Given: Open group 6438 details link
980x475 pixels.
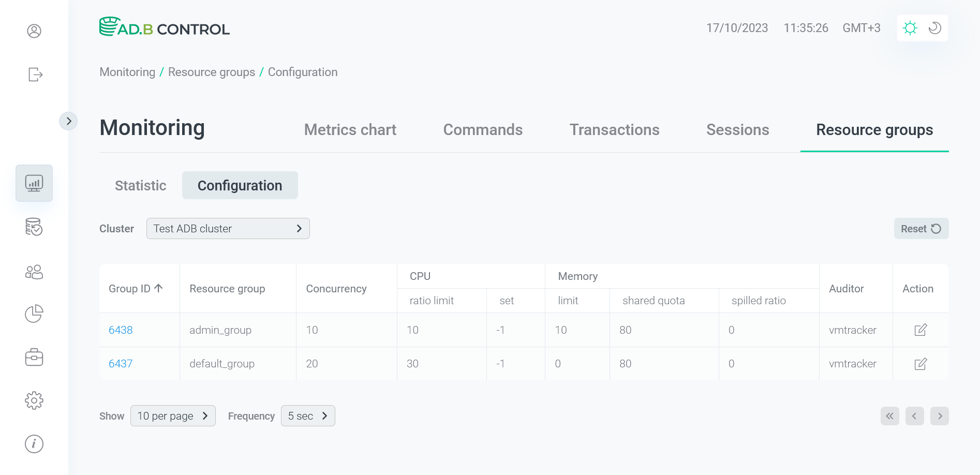Looking at the screenshot, I should point(120,330).
